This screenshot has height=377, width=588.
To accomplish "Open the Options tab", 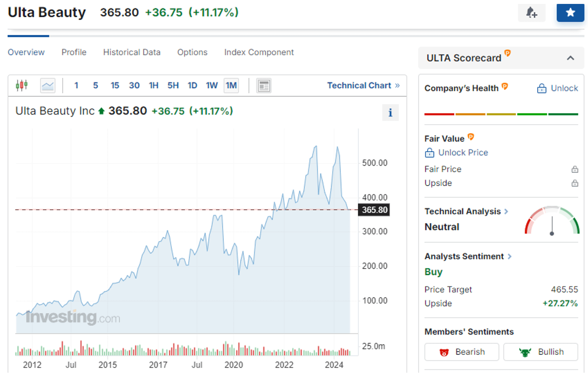I will point(192,52).
